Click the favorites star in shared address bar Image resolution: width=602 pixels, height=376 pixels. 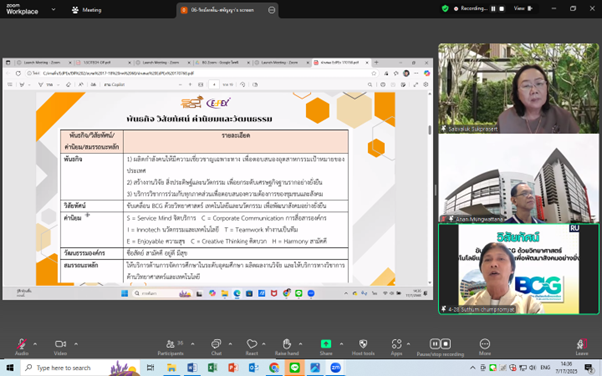[x=374, y=73]
